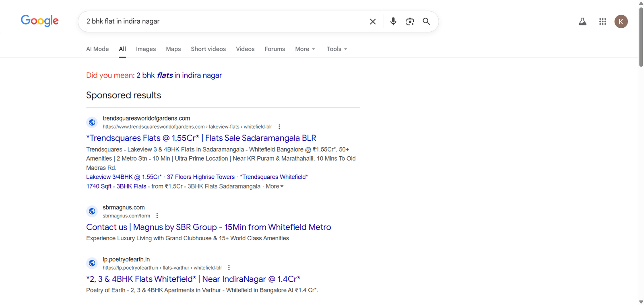Viewport: 644px width, 305px height.
Task: Go to Google homepage via logo
Action: pyautogui.click(x=40, y=21)
